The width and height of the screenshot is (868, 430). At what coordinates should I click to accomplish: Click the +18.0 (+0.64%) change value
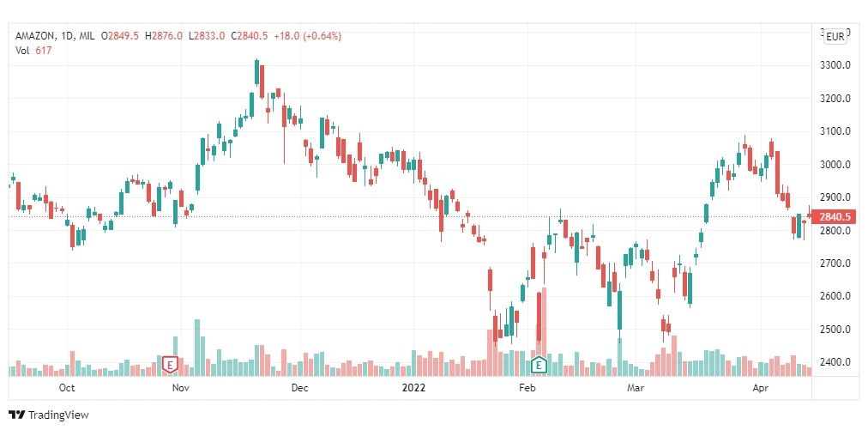[x=307, y=36]
